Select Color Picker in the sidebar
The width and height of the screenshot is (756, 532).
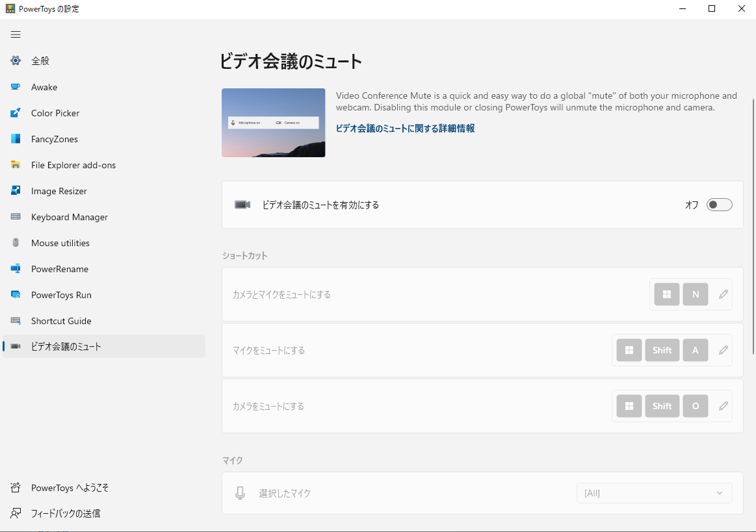103,113
